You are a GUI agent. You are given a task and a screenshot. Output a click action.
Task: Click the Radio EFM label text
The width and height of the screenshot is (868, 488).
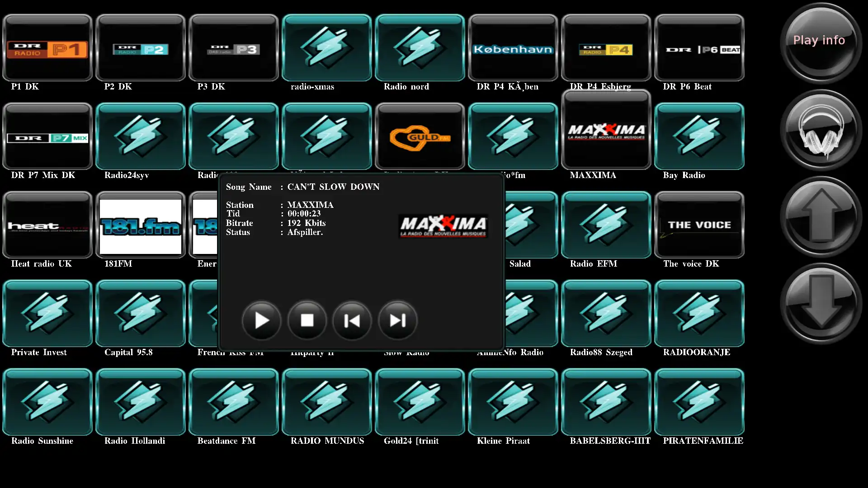point(593,264)
